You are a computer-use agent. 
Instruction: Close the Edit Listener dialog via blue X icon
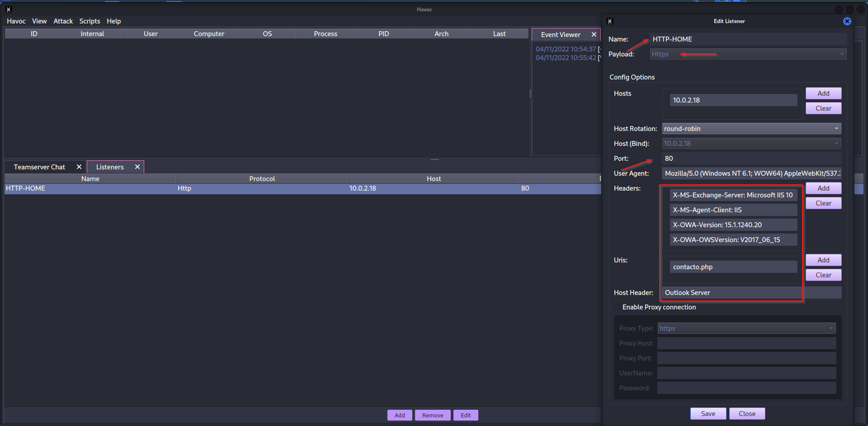(847, 21)
